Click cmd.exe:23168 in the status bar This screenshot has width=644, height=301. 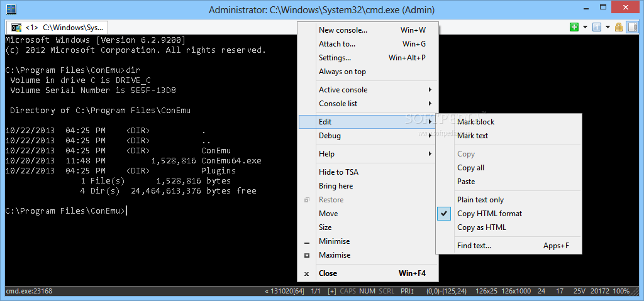pyautogui.click(x=29, y=291)
